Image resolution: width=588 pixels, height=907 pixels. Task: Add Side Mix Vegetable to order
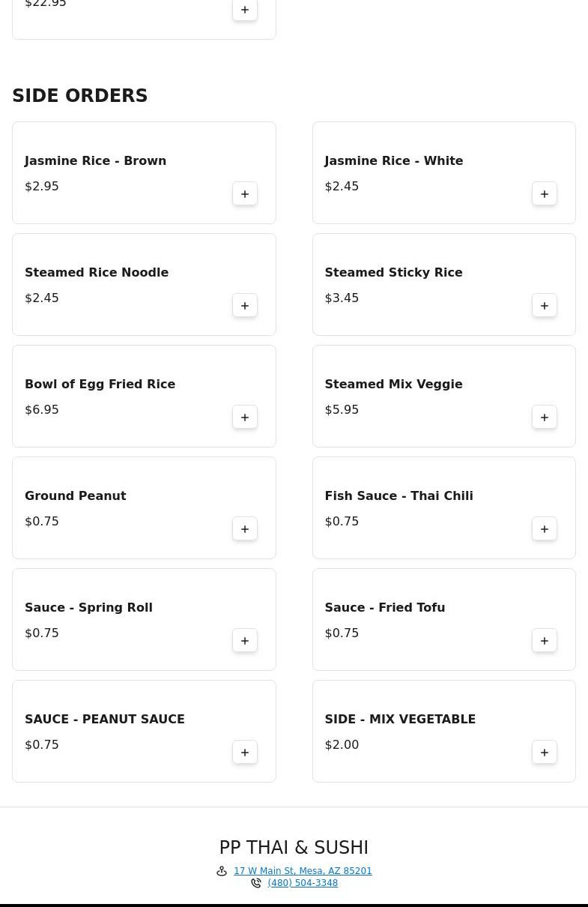pos(545,753)
